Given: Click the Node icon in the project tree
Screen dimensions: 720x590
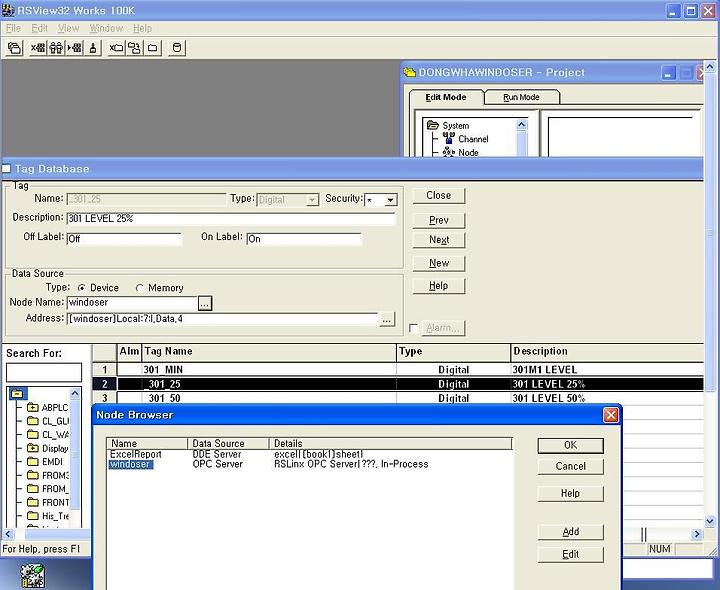Looking at the screenshot, I should tap(449, 152).
